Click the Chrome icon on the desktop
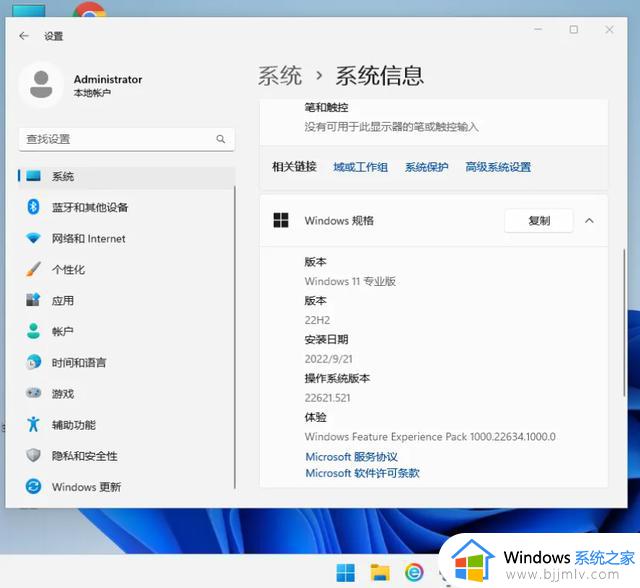Image resolution: width=640 pixels, height=588 pixels. (x=89, y=9)
